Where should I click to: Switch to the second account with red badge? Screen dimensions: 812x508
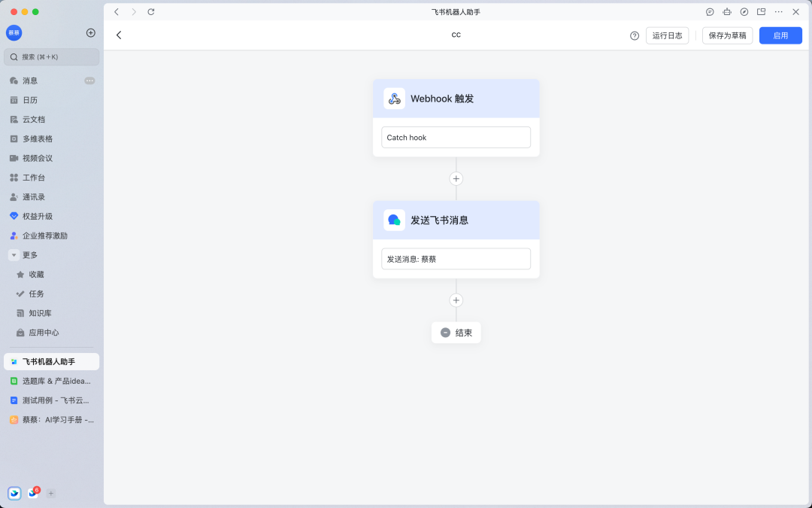(x=33, y=493)
